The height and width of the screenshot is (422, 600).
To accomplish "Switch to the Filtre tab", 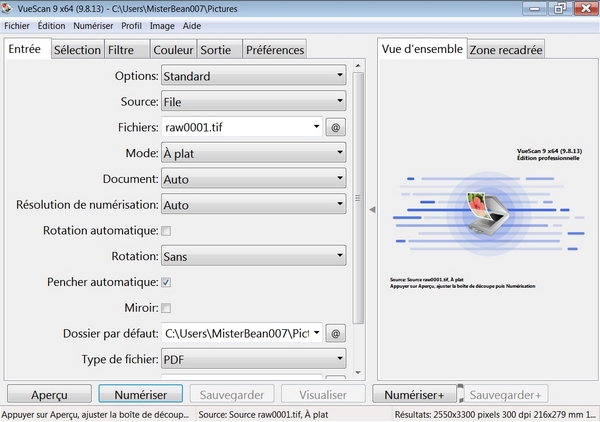I will click(x=127, y=50).
